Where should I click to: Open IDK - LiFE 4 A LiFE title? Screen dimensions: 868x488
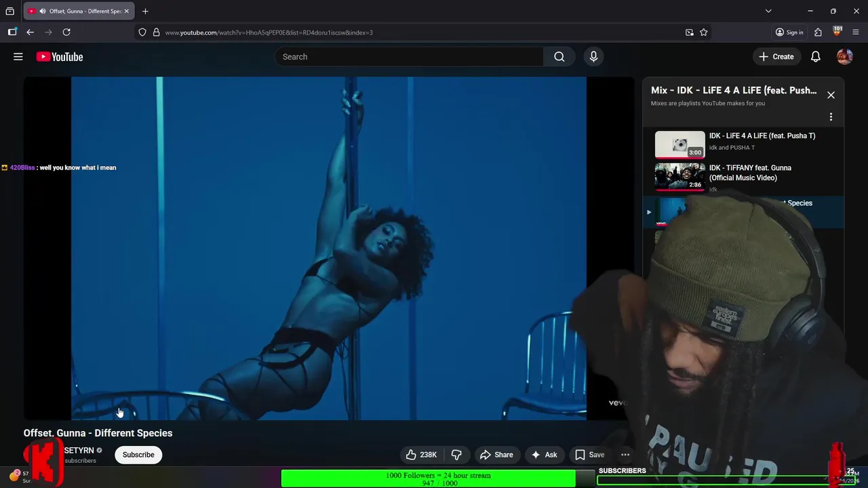tap(762, 136)
